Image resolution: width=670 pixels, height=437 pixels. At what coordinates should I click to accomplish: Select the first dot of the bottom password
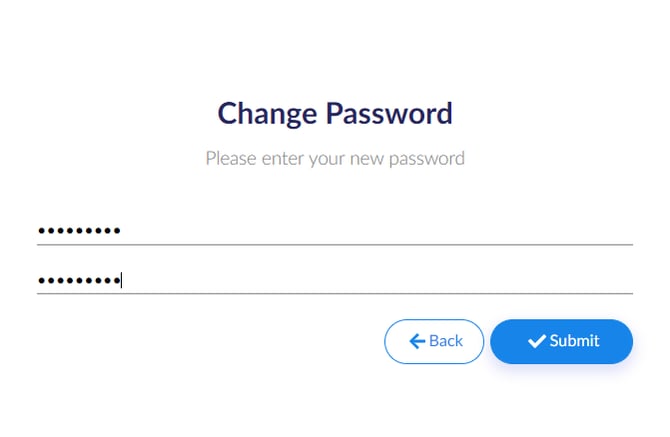tap(42, 281)
